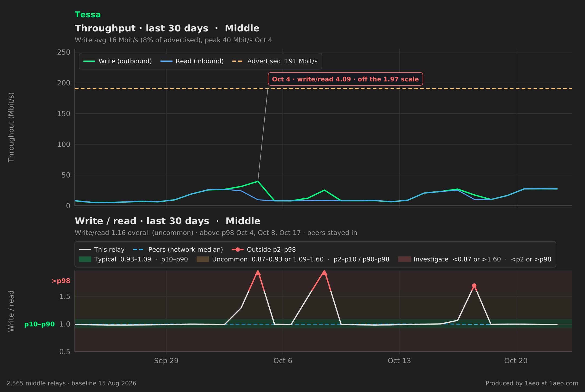Click the Typical 0.93–1.09 legend swatch
This screenshot has width=585, height=392.
85,259
